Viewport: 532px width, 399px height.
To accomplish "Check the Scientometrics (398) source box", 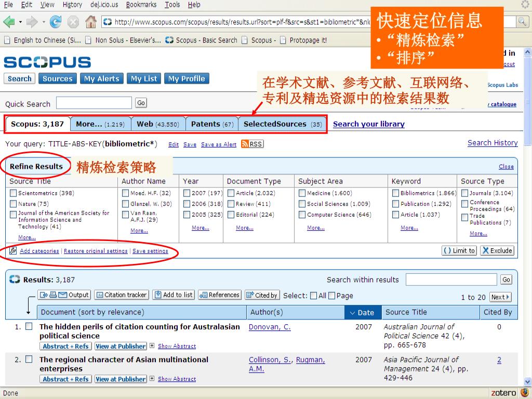I will [x=13, y=193].
